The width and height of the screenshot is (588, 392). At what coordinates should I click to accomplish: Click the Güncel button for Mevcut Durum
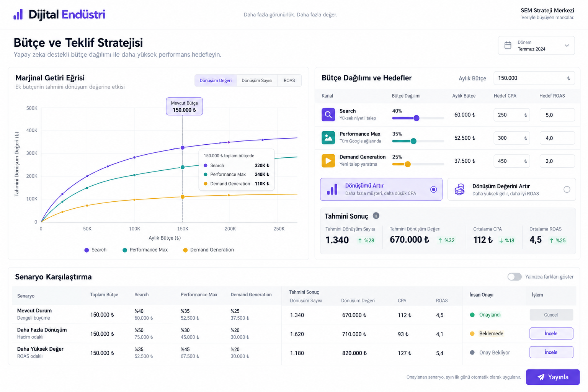(551, 315)
